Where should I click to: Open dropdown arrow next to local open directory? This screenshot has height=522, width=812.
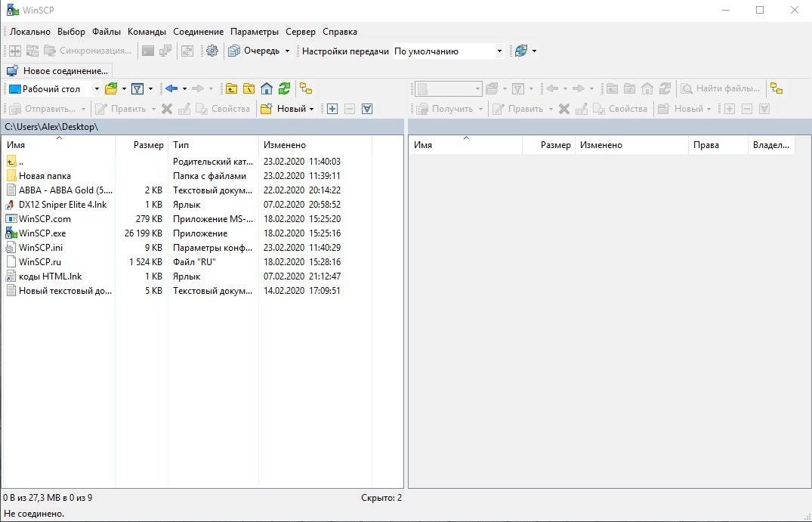(124, 89)
